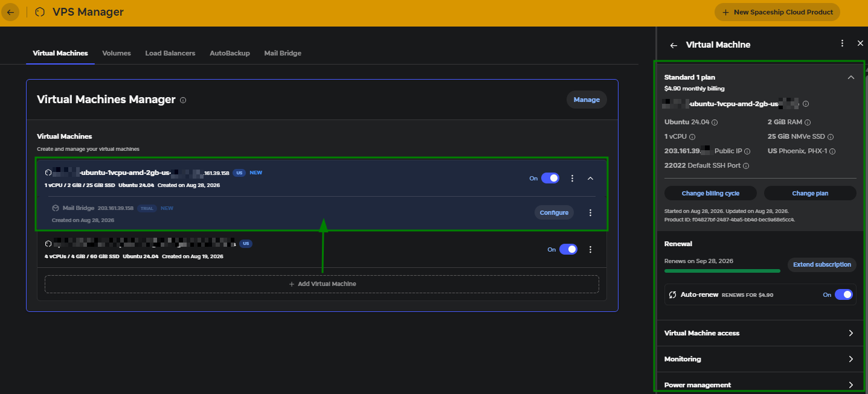Screen dimensions: 868x394
Task: Click info icon next to Public IP
Action: (747, 151)
